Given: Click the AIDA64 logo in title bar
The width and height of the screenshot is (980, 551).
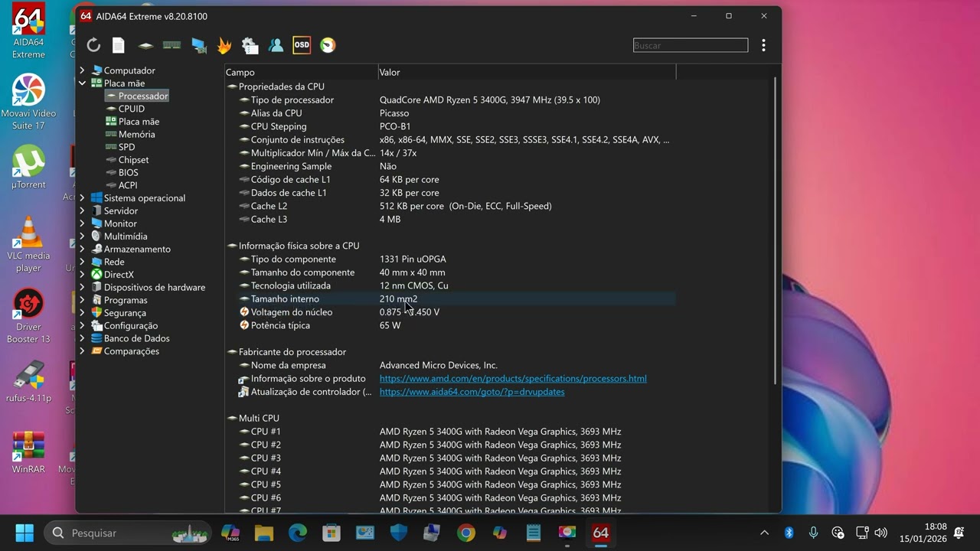Looking at the screenshot, I should pos(86,16).
